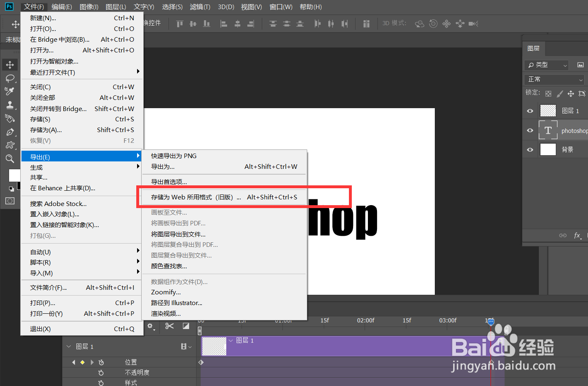Click align top edges icon
The width and height of the screenshot is (588, 386).
click(x=180, y=24)
